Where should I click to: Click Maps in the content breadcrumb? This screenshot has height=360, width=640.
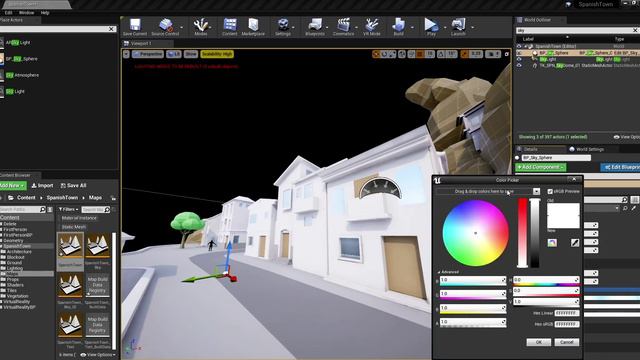[x=95, y=198]
